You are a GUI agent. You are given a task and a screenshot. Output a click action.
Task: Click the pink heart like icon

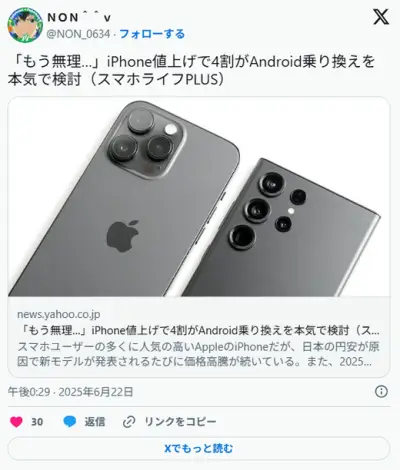16,422
